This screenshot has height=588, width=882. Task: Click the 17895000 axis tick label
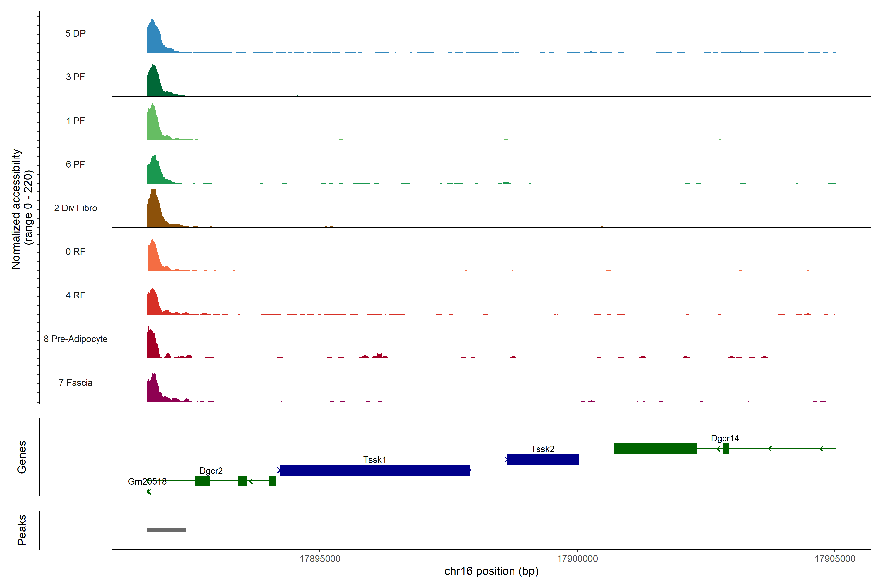point(320,559)
